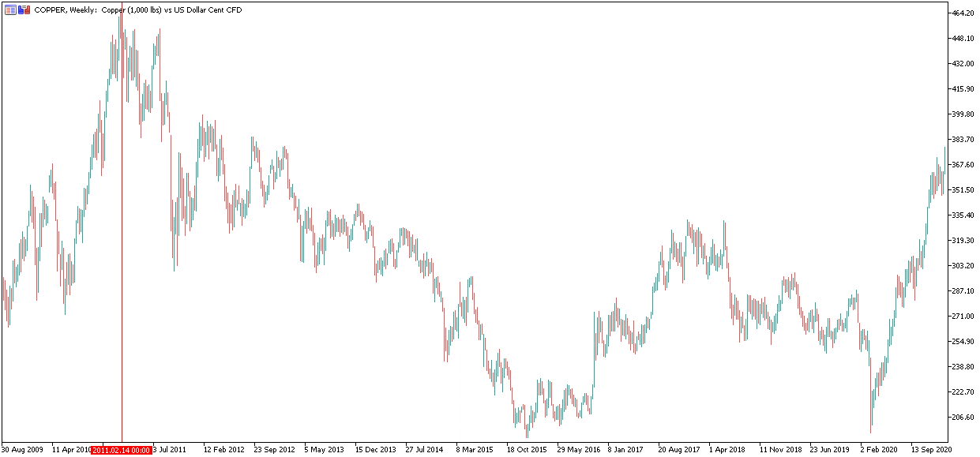This screenshot has height=457, width=980.
Task: Click the 27 Jul 2014 date label
Action: 425,450
